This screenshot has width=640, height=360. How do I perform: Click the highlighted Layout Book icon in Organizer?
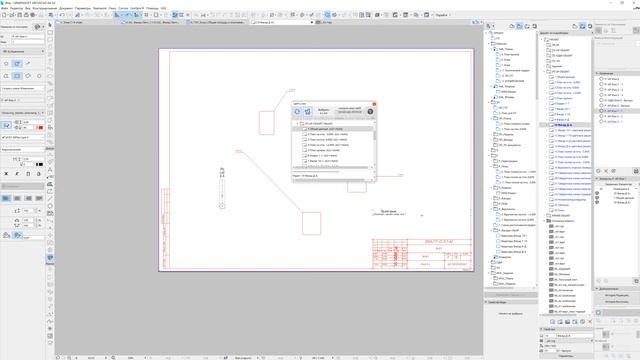click(582, 26)
